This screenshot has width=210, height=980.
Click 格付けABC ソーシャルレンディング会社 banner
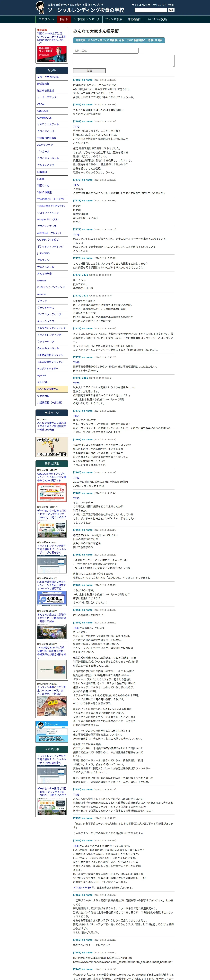[52, 447]
